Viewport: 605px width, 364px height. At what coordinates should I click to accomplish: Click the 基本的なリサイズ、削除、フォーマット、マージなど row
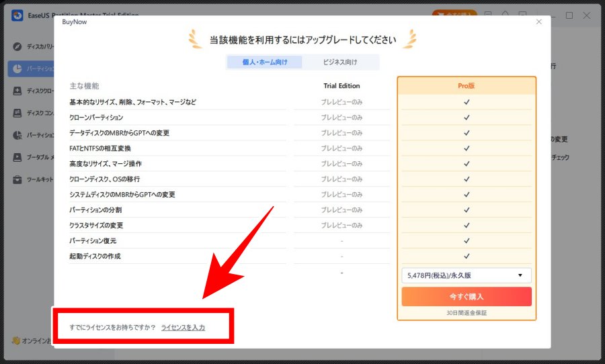(132, 102)
